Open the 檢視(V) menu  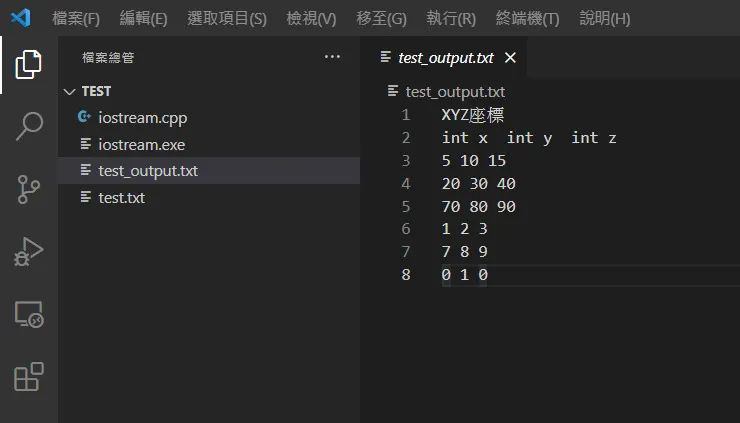[311, 18]
